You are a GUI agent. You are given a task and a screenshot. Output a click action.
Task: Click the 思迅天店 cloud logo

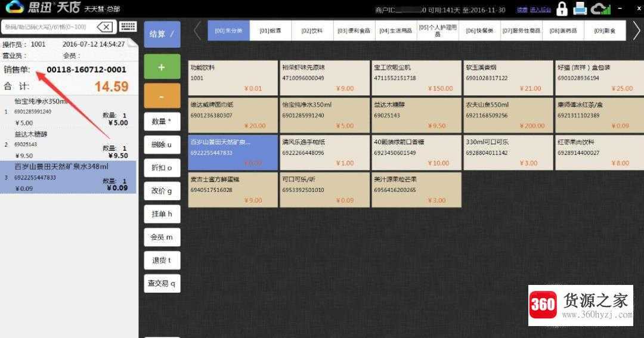click(15, 7)
